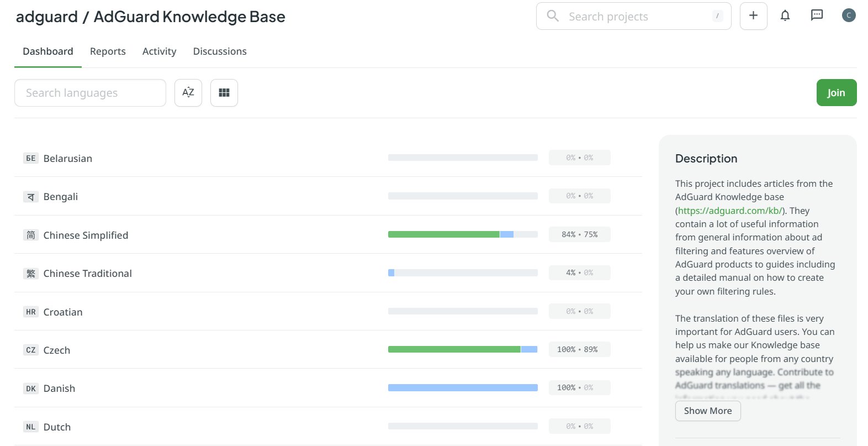The width and height of the screenshot is (868, 446).
Task: Click the AdGuard Knowledge Base project title
Action: (x=189, y=17)
